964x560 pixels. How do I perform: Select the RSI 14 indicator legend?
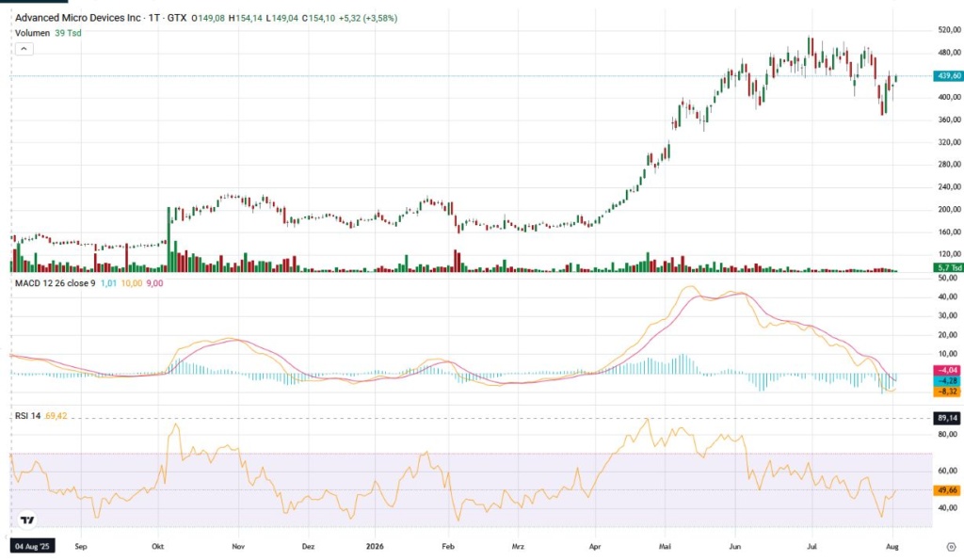click(x=27, y=416)
